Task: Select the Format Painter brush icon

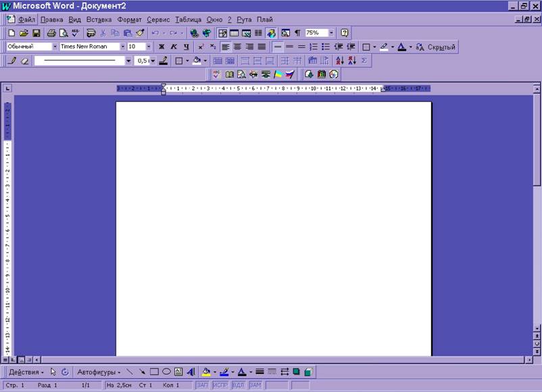Action: tap(140, 33)
